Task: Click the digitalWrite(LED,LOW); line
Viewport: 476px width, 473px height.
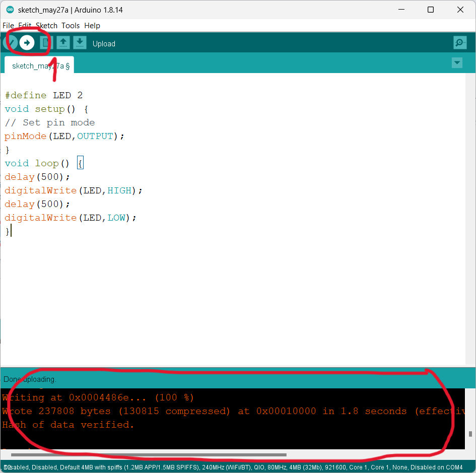Action: tap(71, 218)
